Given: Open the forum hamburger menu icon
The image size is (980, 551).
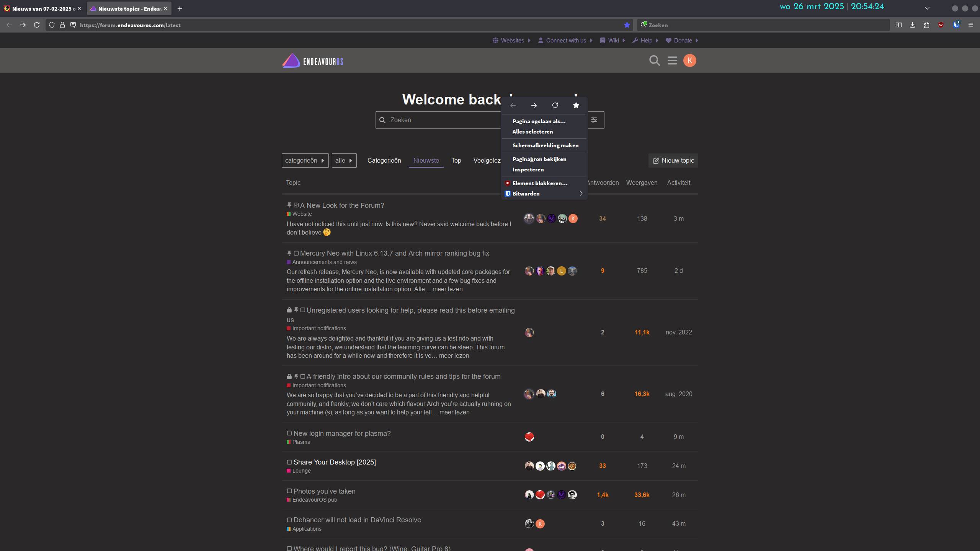Looking at the screenshot, I should pyautogui.click(x=672, y=60).
